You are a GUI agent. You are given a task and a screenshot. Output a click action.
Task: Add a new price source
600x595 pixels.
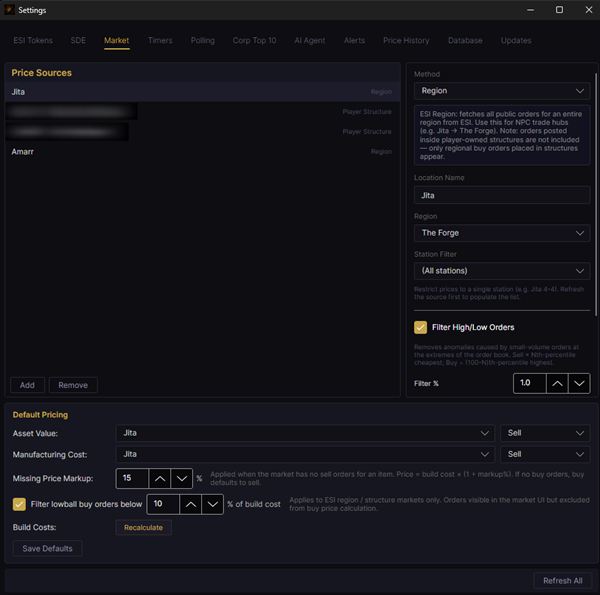(27, 385)
